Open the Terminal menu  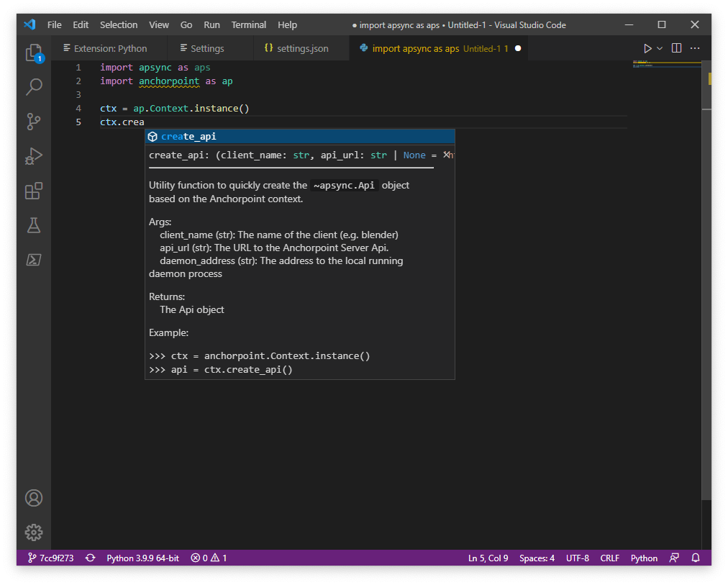pos(249,24)
